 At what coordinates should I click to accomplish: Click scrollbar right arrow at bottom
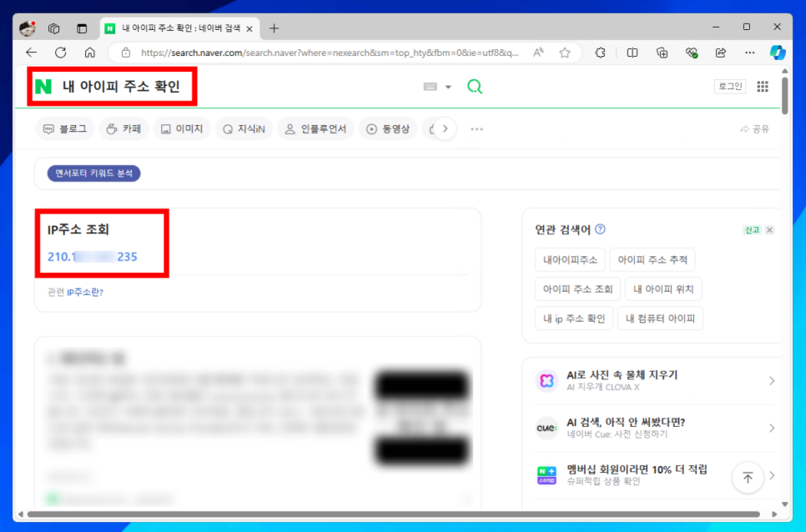[x=774, y=514]
